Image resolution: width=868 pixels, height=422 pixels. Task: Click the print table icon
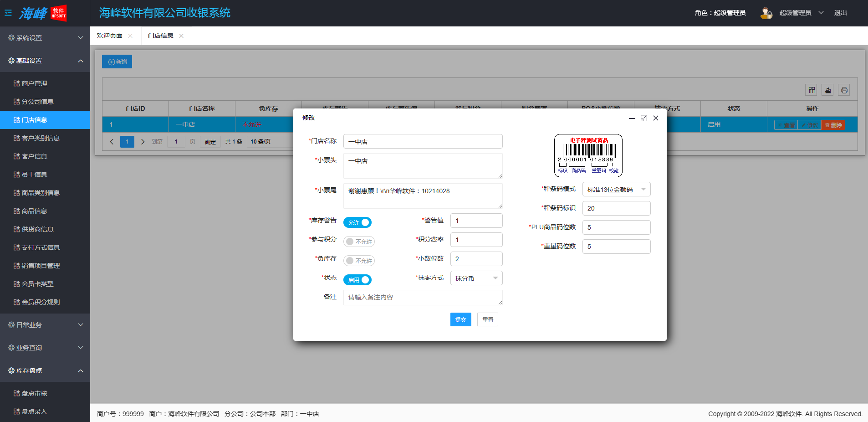(844, 90)
